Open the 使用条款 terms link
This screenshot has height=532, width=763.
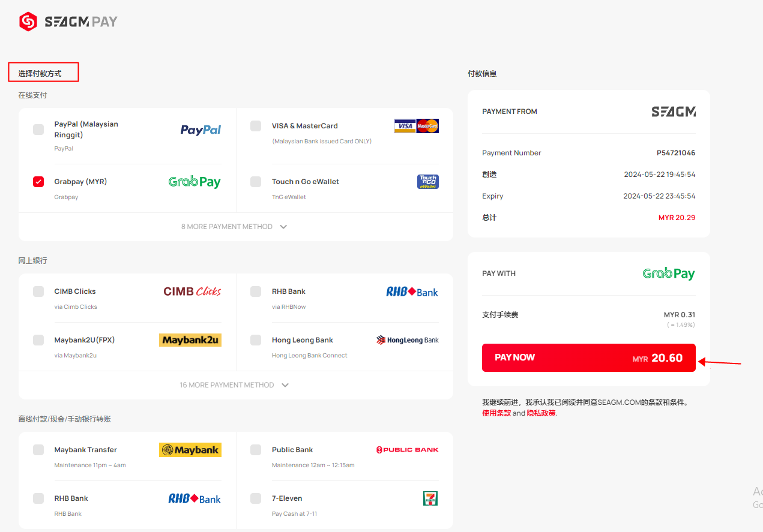(496, 413)
